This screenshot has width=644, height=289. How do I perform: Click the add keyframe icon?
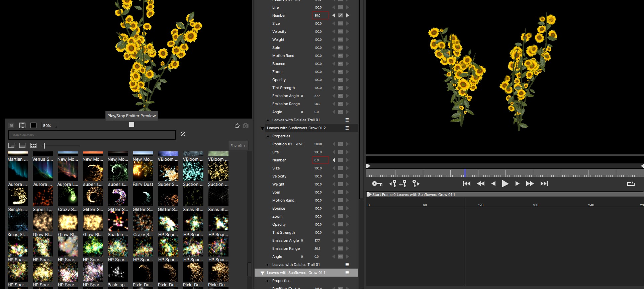(x=403, y=184)
